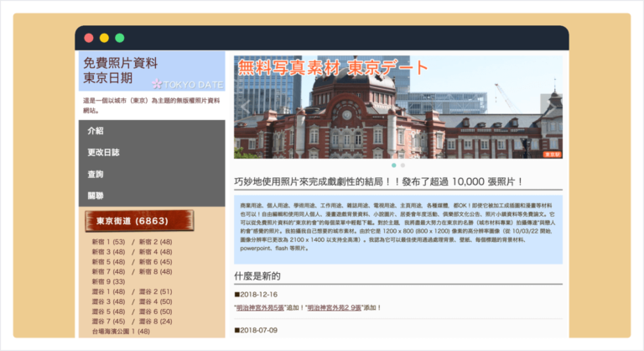Click the 什麼是新的 heading
644x351 pixels.
click(x=257, y=276)
